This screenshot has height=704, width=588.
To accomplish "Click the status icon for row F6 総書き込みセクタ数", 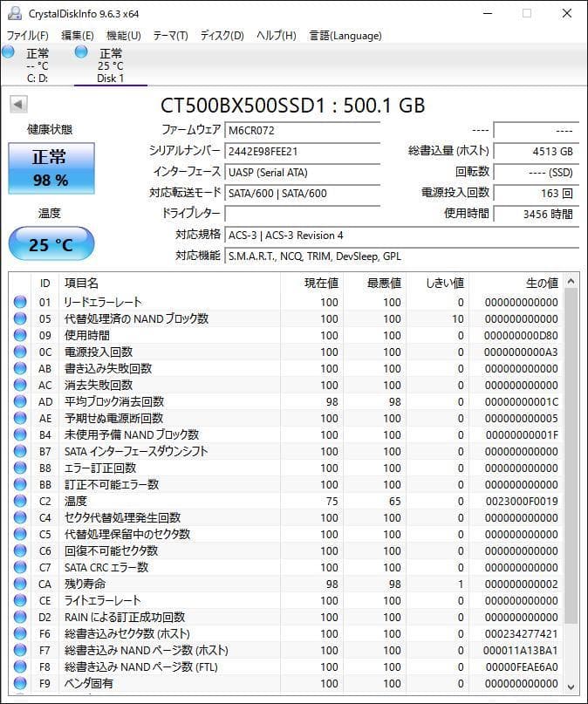I will (x=20, y=633).
